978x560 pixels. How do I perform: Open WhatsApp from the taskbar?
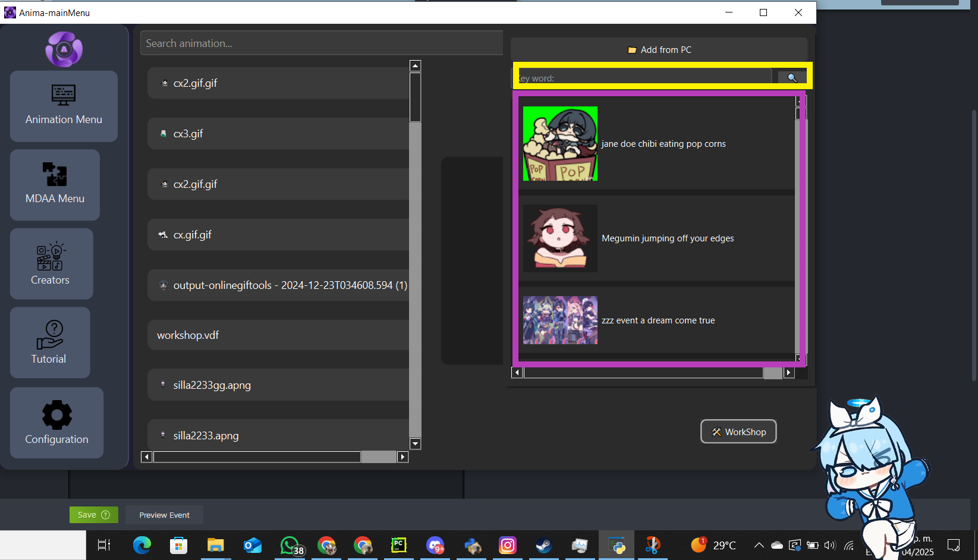[x=290, y=545]
